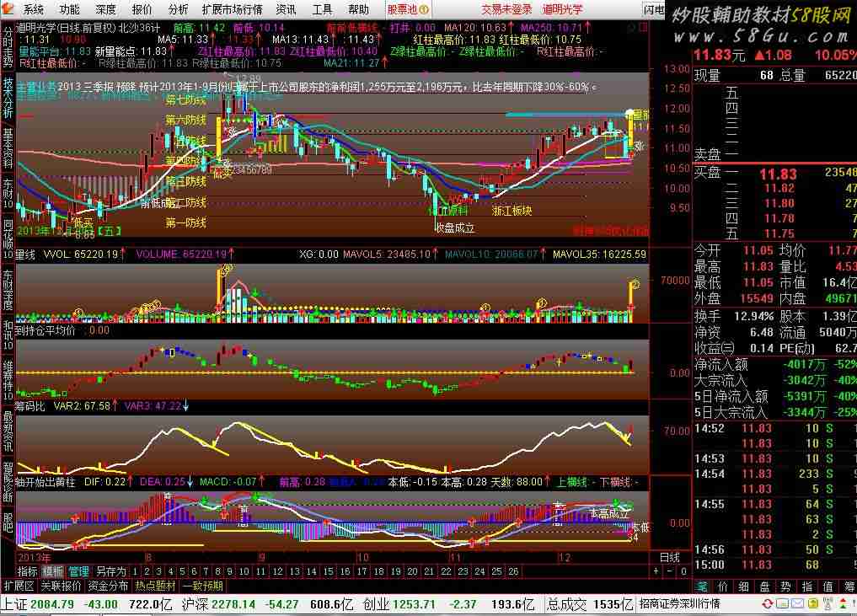The width and height of the screenshot is (857, 616).
Task: Select template number 20
Action: pos(412,571)
